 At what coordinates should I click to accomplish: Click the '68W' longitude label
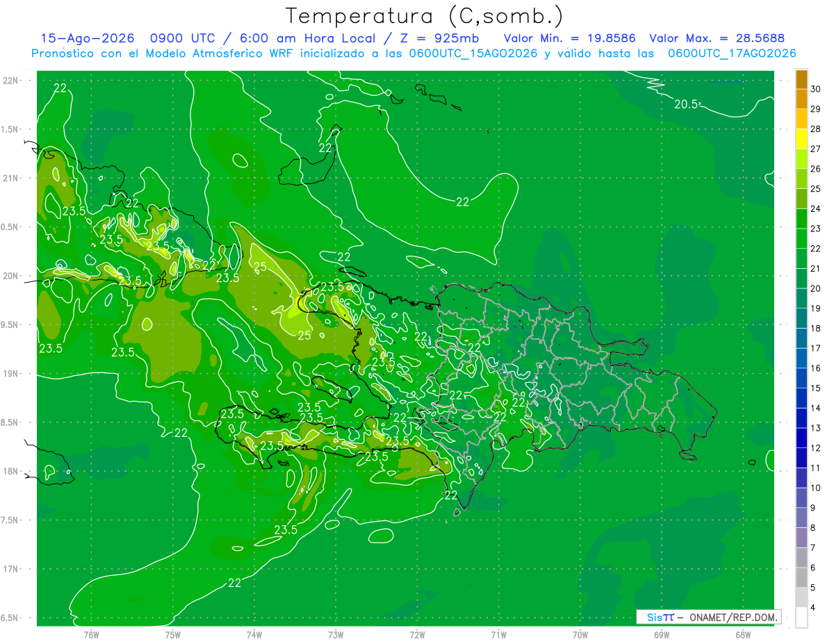click(x=742, y=634)
